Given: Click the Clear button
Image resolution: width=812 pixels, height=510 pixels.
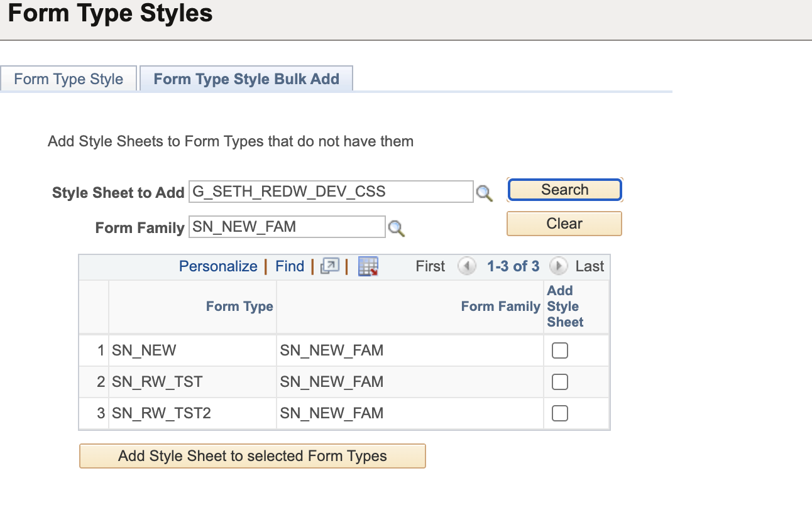Looking at the screenshot, I should (564, 223).
